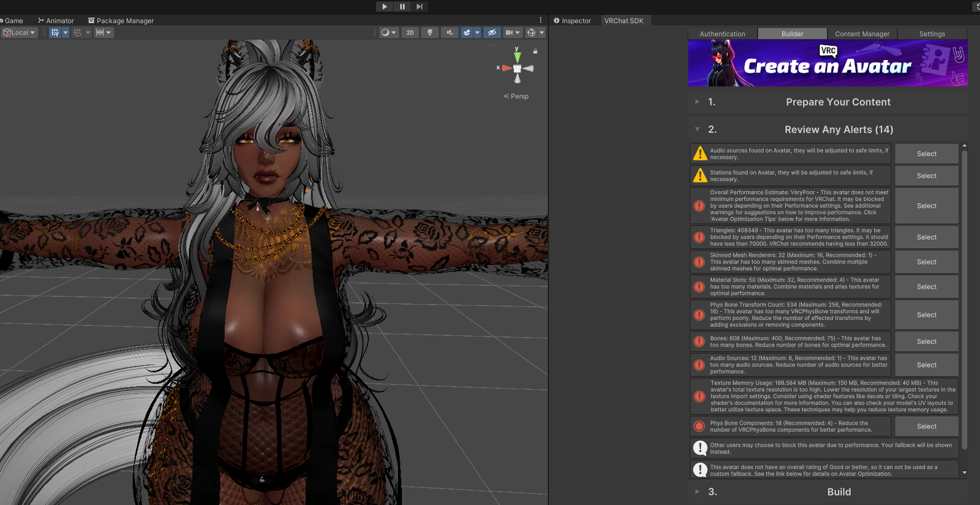This screenshot has height=505, width=980.
Task: Toggle scene lighting with the lightbulb icon
Action: click(430, 32)
